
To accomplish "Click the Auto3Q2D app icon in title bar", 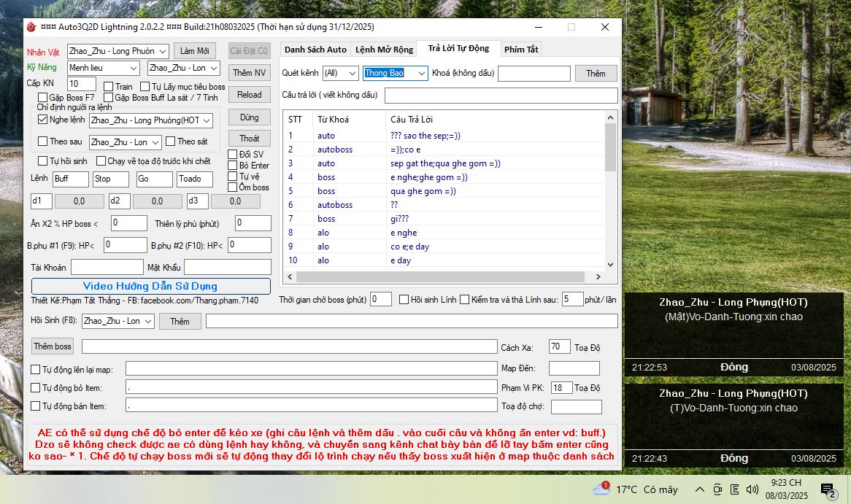I will 31,27.
